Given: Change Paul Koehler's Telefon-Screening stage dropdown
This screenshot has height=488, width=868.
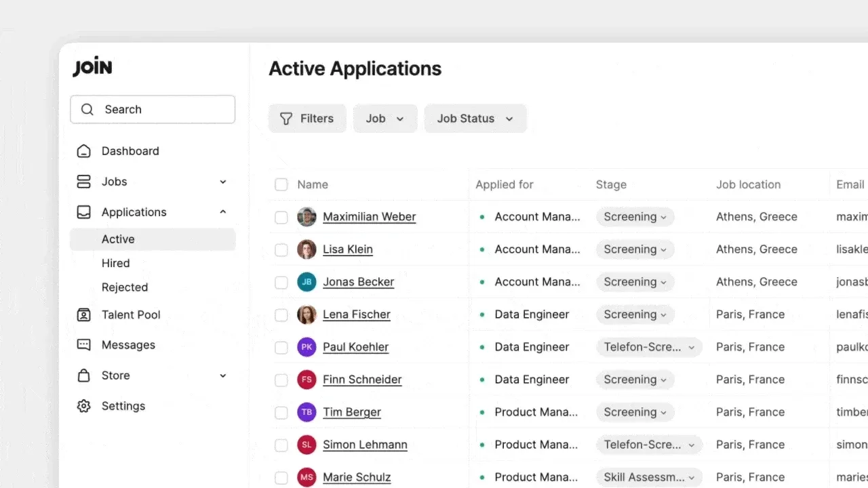Looking at the screenshot, I should point(649,347).
